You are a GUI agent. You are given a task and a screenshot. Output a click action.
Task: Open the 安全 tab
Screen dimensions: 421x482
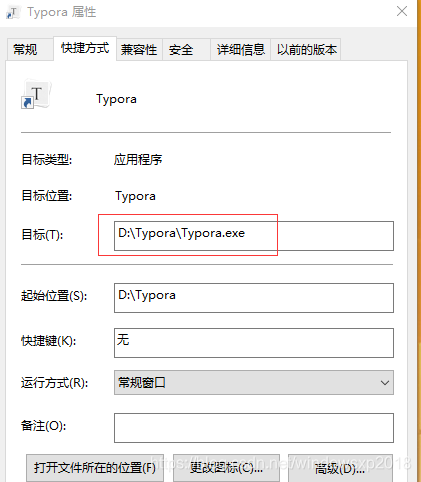[186, 50]
